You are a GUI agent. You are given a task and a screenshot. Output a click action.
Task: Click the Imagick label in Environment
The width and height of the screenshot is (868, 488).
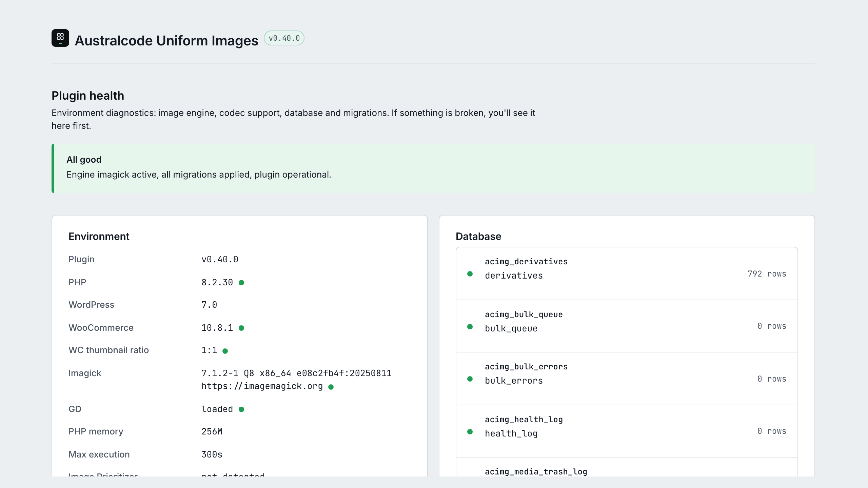pyautogui.click(x=85, y=373)
